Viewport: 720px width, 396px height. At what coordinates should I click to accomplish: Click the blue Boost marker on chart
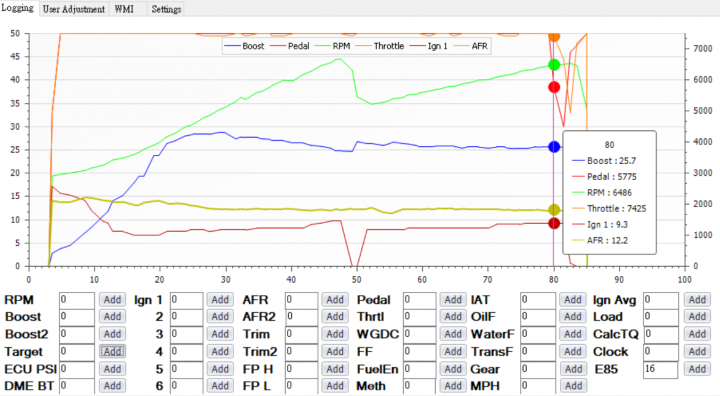(554, 147)
